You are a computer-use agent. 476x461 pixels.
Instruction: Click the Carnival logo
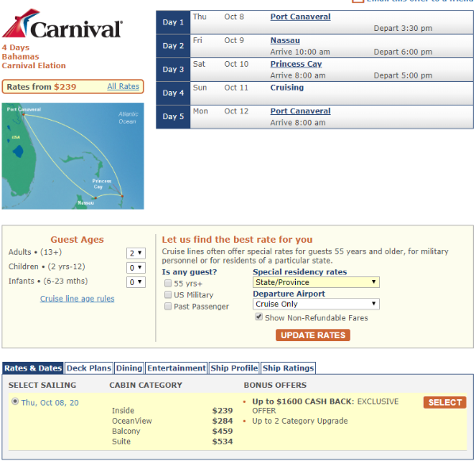click(x=62, y=24)
